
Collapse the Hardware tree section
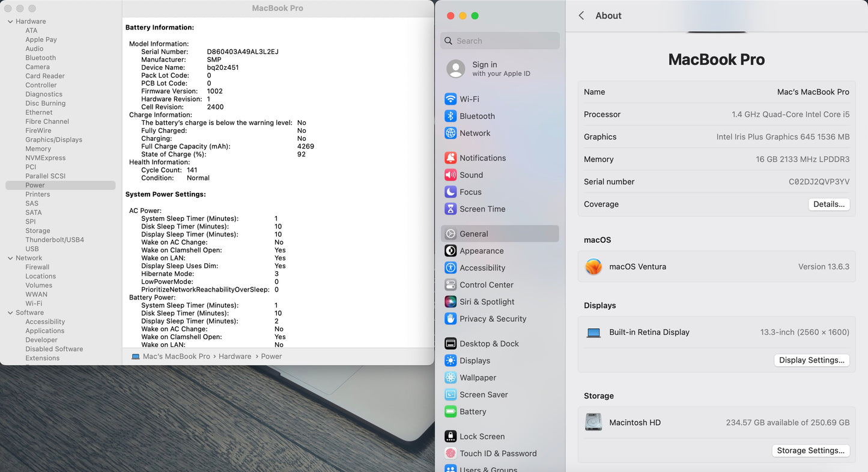(10, 22)
